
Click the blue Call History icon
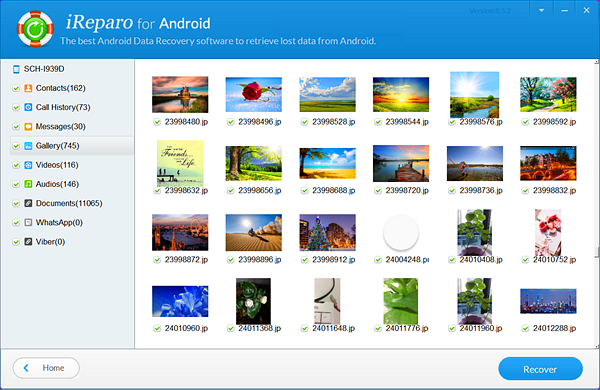click(28, 107)
